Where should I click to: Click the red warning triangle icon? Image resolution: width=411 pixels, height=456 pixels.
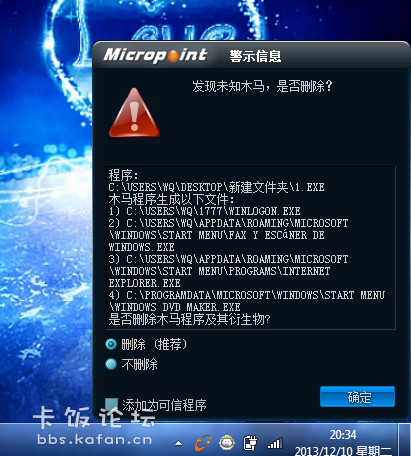click(134, 112)
